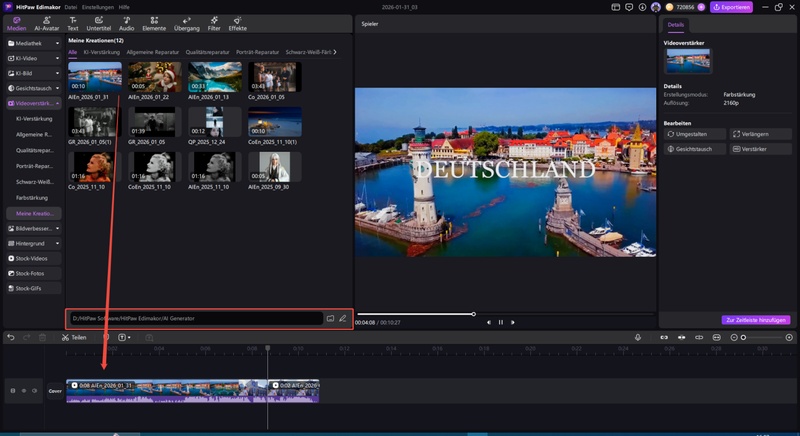
Task: Show more filter tabs with right chevron
Action: tap(335, 52)
